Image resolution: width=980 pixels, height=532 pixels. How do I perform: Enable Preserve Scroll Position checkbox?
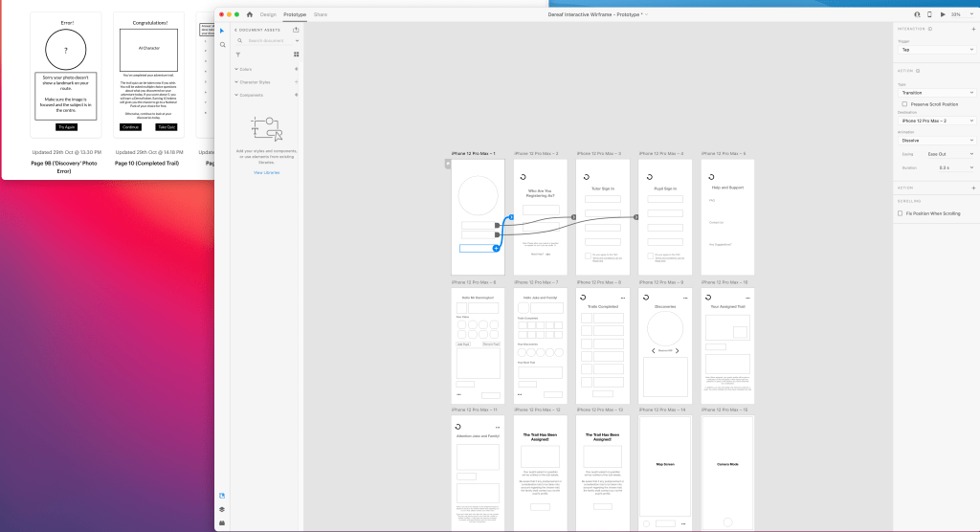(905, 103)
